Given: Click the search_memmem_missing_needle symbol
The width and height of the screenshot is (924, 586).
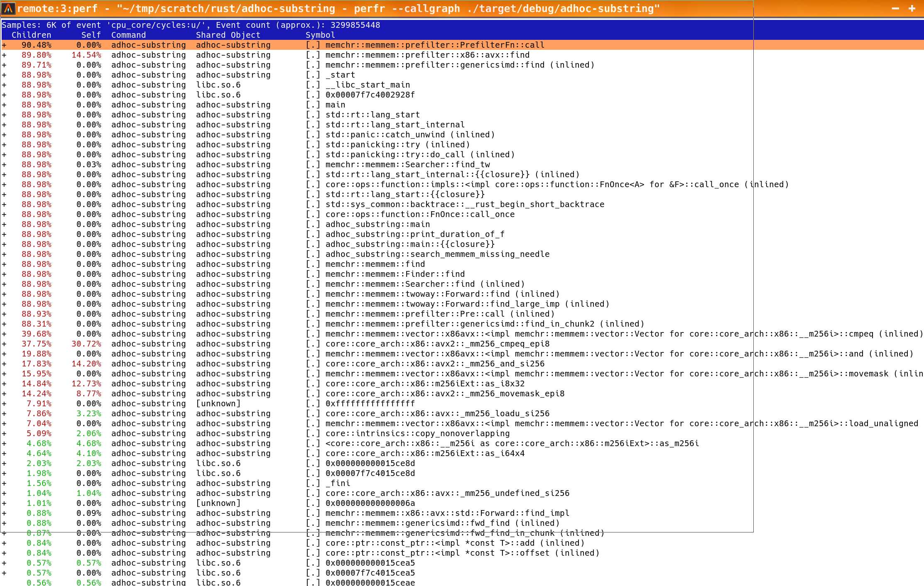Looking at the screenshot, I should (x=437, y=254).
